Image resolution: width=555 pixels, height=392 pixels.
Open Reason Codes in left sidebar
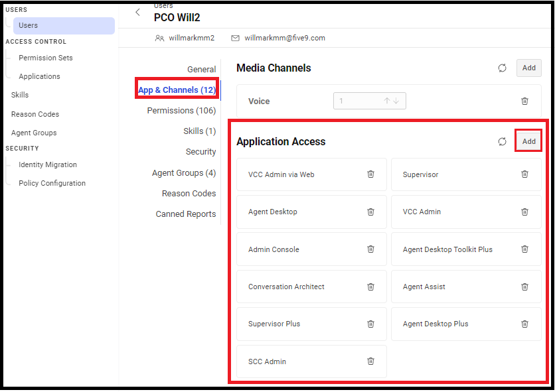click(35, 114)
